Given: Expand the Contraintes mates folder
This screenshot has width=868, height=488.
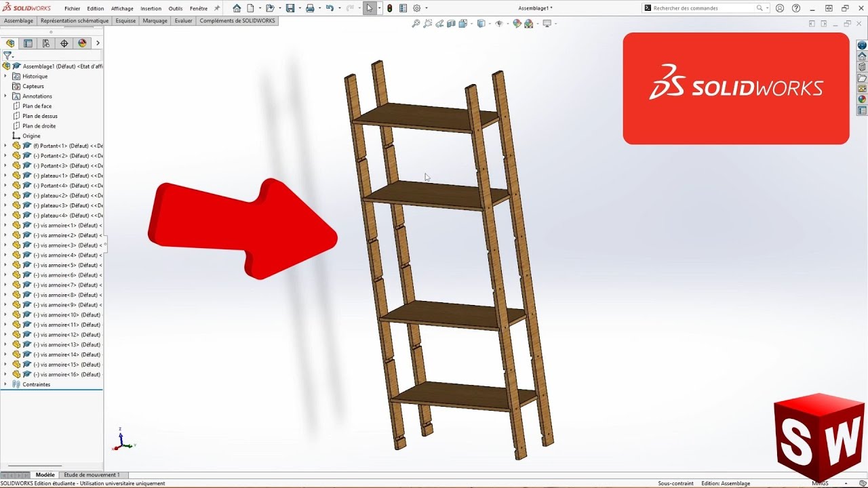Looking at the screenshot, I should (5, 384).
